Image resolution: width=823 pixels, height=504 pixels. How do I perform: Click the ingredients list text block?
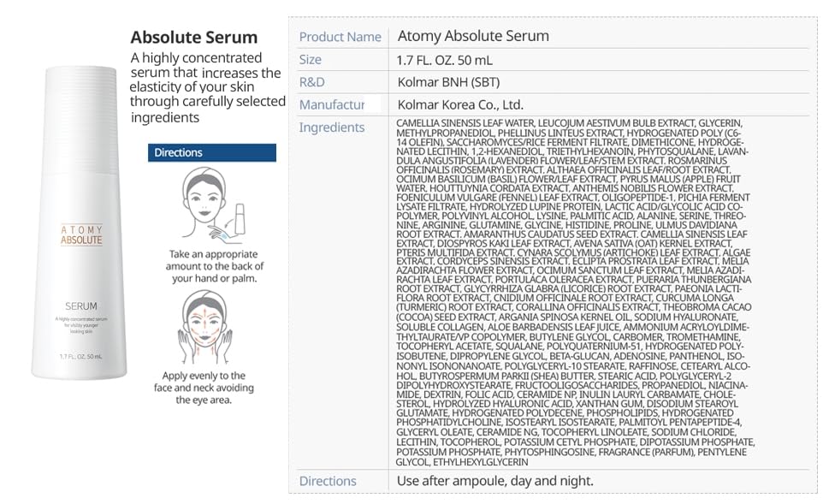575,293
